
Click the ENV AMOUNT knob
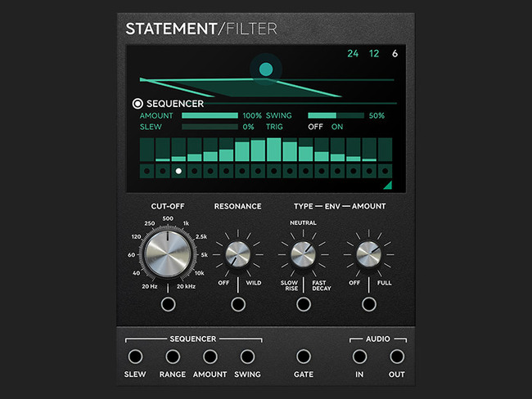pos(368,254)
